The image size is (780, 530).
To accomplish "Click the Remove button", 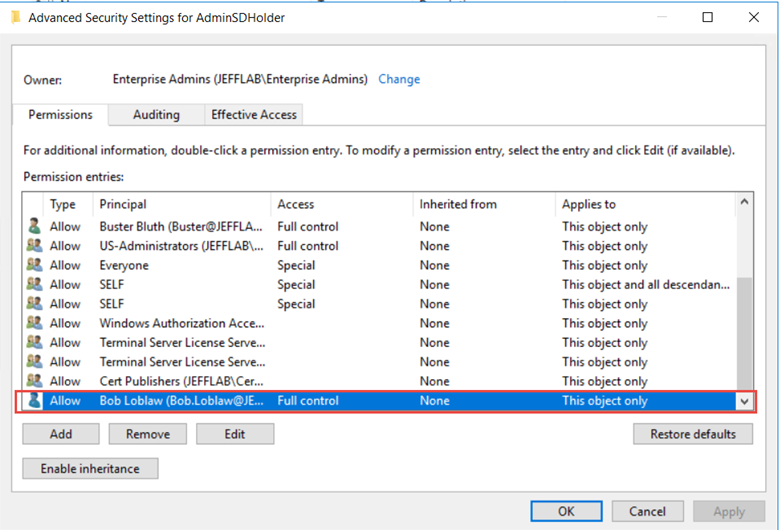I will 148,434.
